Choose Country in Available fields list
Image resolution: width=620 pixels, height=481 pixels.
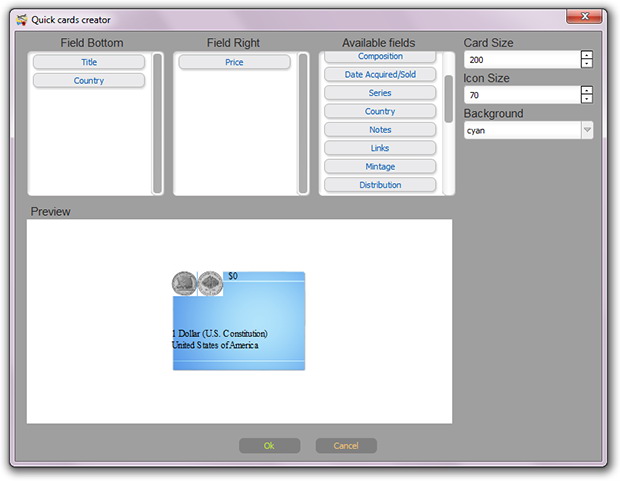click(380, 111)
